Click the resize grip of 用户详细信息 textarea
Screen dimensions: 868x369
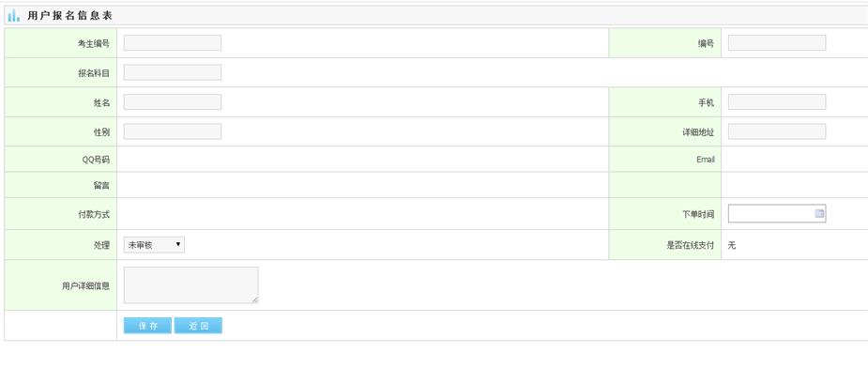click(254, 300)
